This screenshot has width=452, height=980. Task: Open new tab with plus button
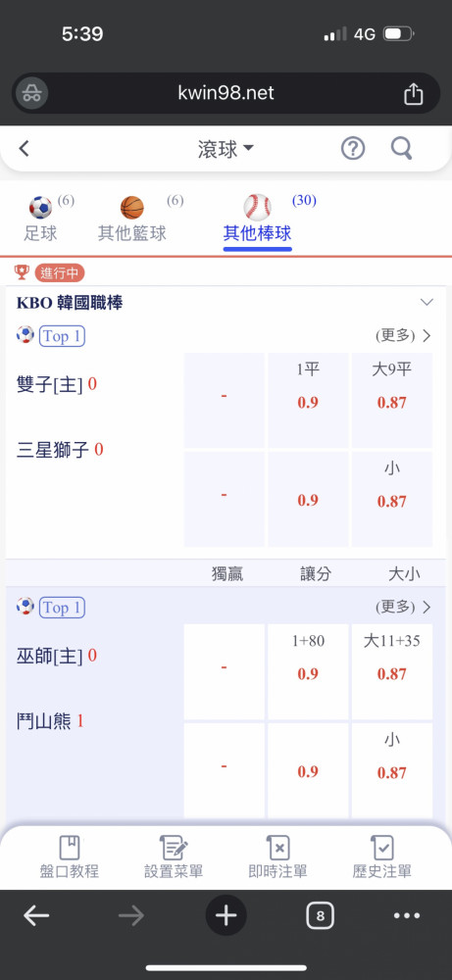click(x=226, y=916)
